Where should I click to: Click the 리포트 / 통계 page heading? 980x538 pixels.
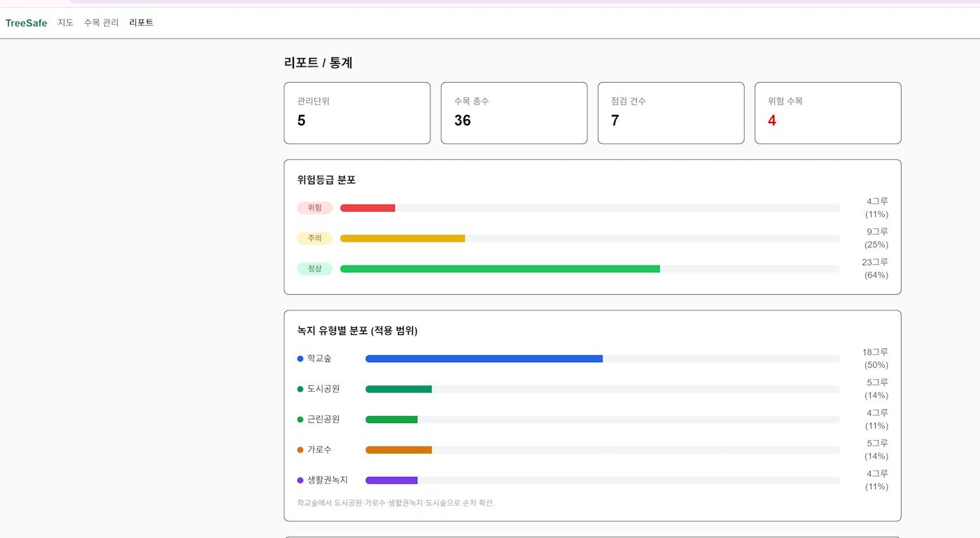pos(318,63)
